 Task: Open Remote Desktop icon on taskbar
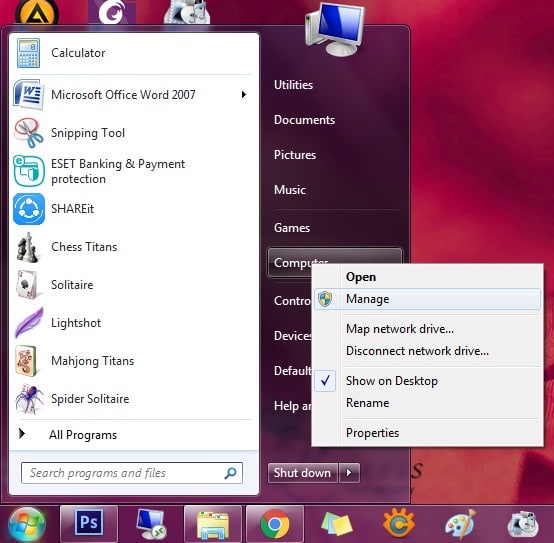point(151,524)
